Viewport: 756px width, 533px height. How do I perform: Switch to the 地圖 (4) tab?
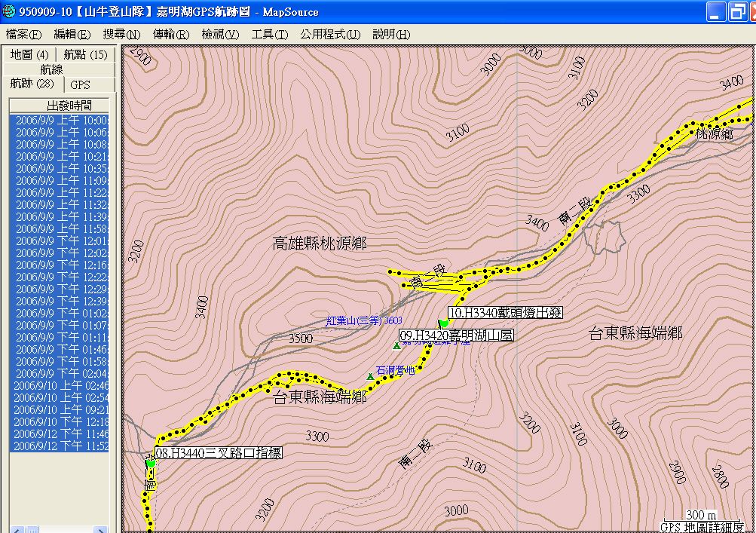click(x=29, y=54)
